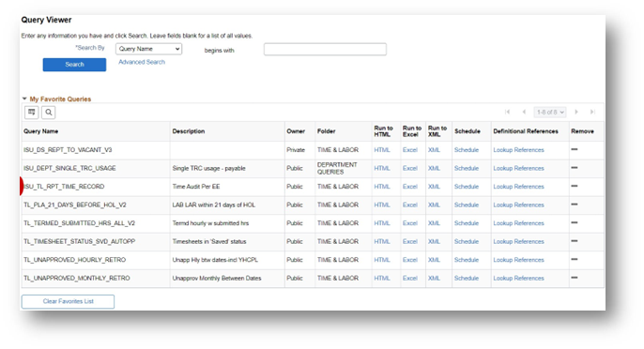Select 'Unapprov Monthly Between Dates' cell
Screen dimensions: 644x349
(x=217, y=278)
